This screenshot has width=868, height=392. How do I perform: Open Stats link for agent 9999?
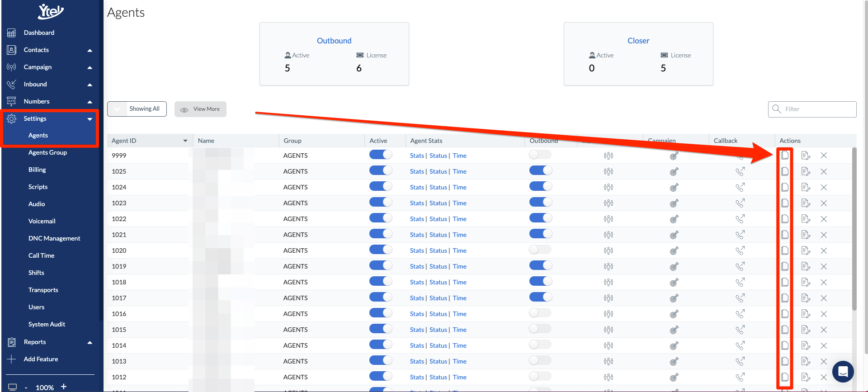(417, 156)
